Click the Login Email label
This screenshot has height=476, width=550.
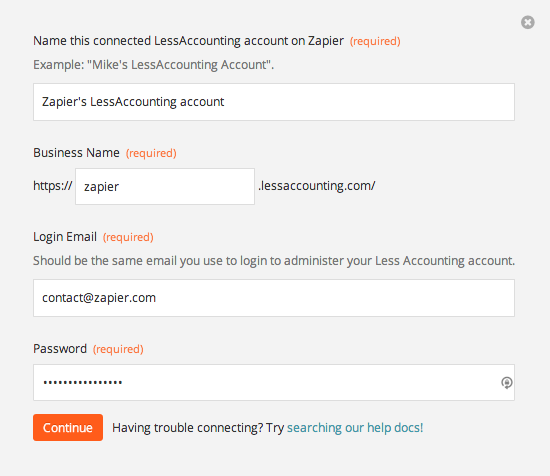tap(65, 237)
